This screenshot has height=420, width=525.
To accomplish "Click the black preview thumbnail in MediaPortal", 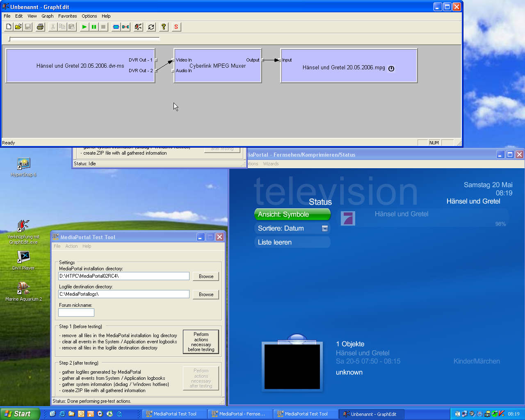I will [x=292, y=367].
